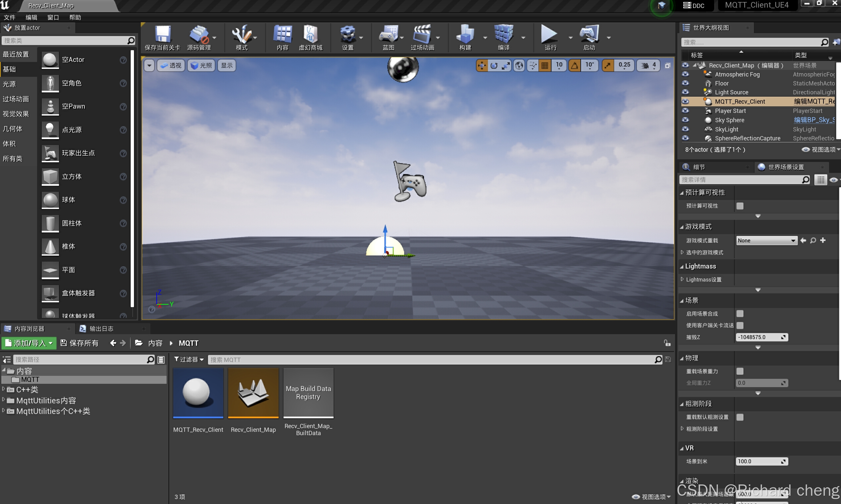Enable the 预计算可视性 checkbox

[x=740, y=206]
